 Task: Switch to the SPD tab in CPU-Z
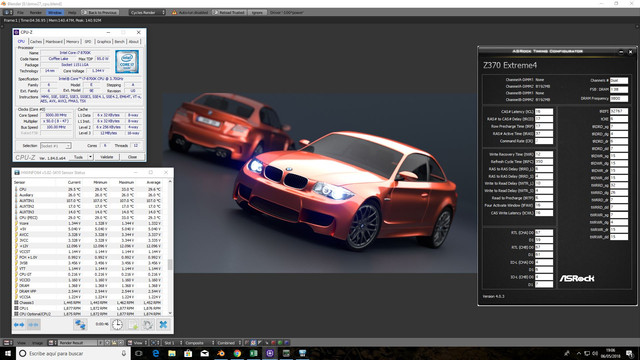click(x=88, y=42)
